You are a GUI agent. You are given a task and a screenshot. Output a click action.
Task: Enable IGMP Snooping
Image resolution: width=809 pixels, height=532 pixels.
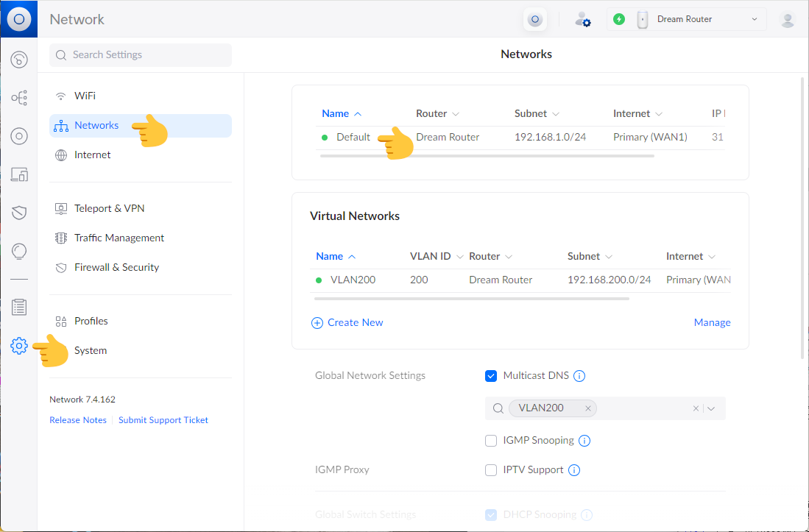click(491, 440)
